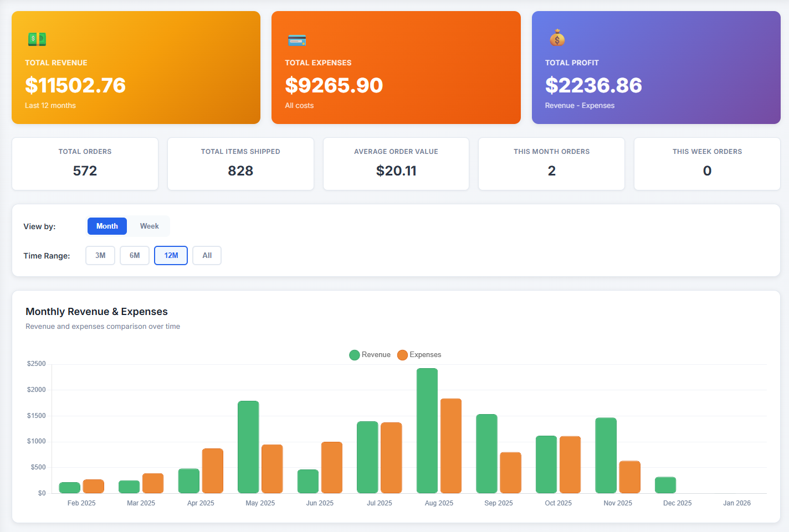Click the credit card icon on Total Expenses card

coord(296,40)
